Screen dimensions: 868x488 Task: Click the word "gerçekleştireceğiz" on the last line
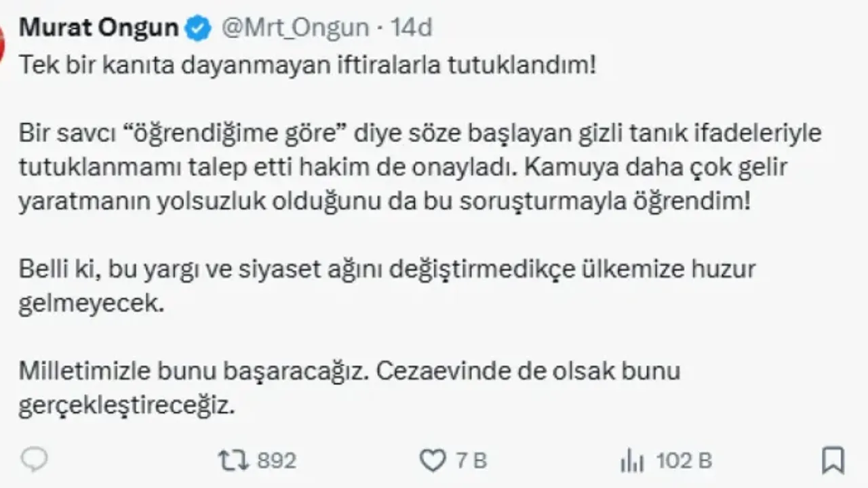pyautogui.click(x=126, y=405)
